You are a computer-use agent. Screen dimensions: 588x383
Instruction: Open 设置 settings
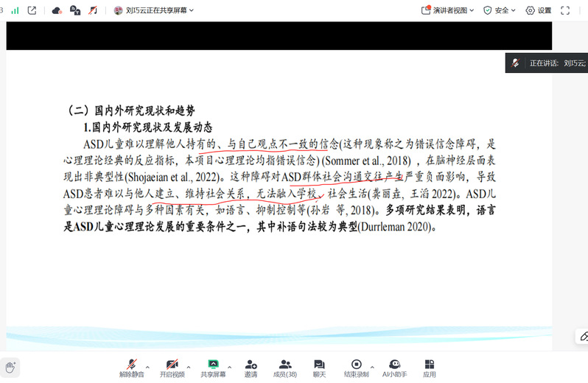pos(538,10)
